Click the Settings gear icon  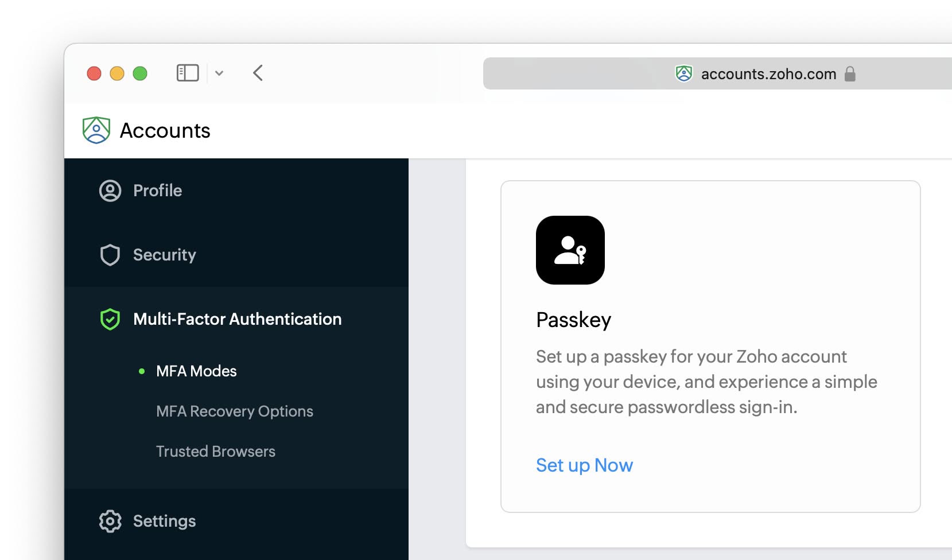tap(110, 521)
